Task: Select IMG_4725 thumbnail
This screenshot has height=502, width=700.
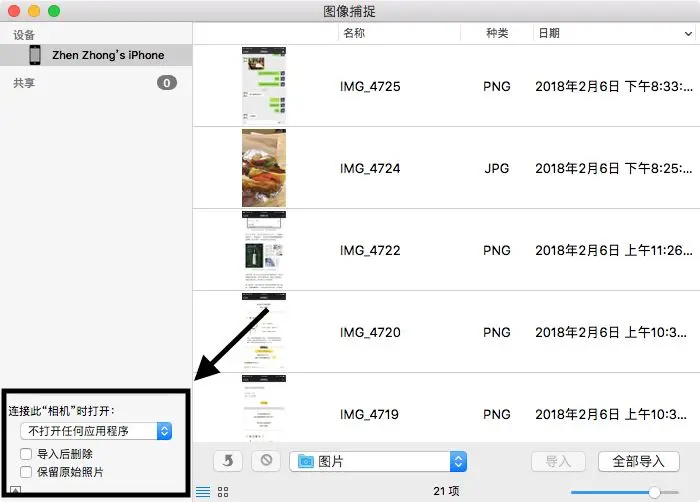Action: [x=264, y=85]
